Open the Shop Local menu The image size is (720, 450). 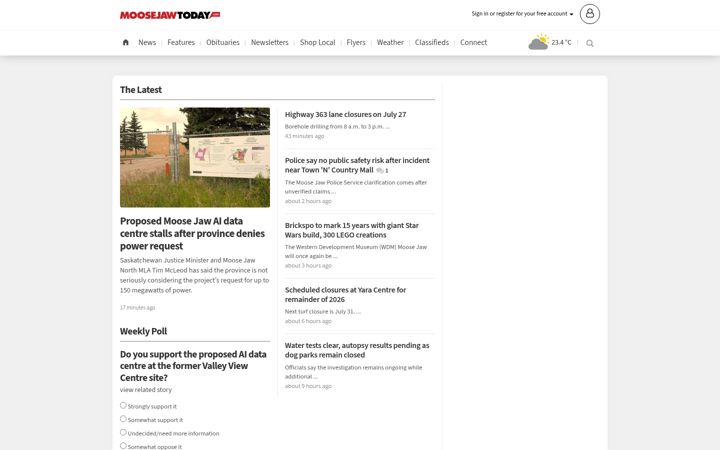click(x=317, y=42)
